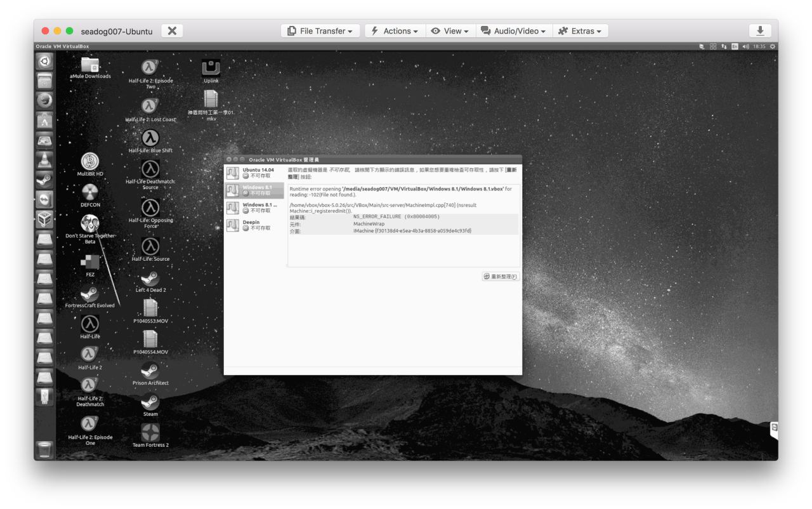
Task: Click the download arrow toolbar button
Action: pos(760,31)
